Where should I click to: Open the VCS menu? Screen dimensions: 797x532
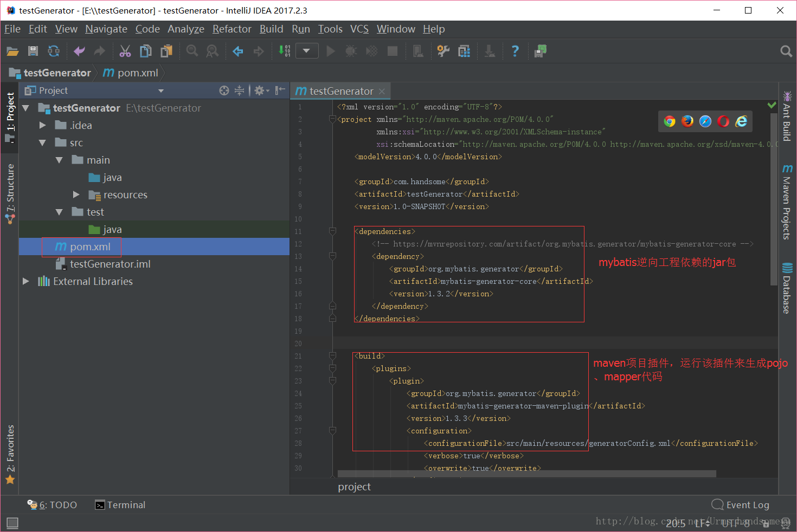pyautogui.click(x=359, y=29)
